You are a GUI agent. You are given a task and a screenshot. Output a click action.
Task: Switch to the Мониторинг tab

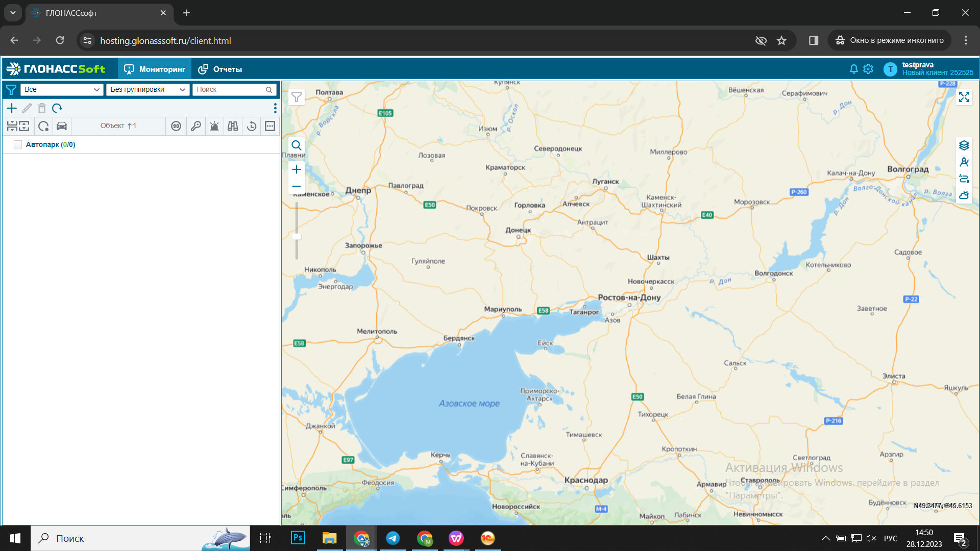(155, 69)
